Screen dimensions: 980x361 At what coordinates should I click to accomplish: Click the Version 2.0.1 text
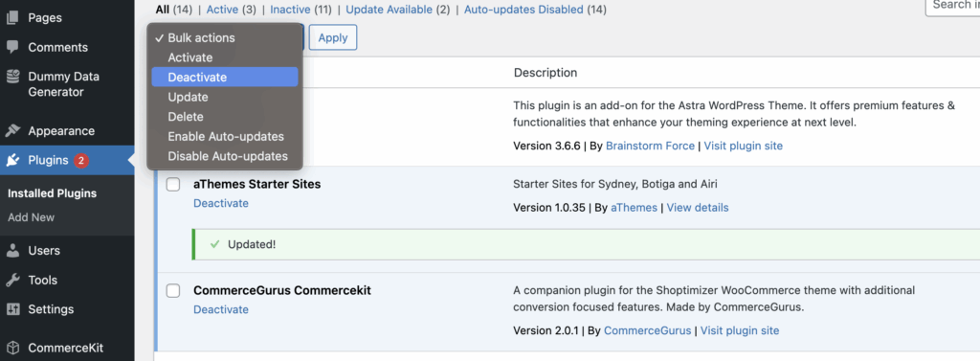click(546, 330)
